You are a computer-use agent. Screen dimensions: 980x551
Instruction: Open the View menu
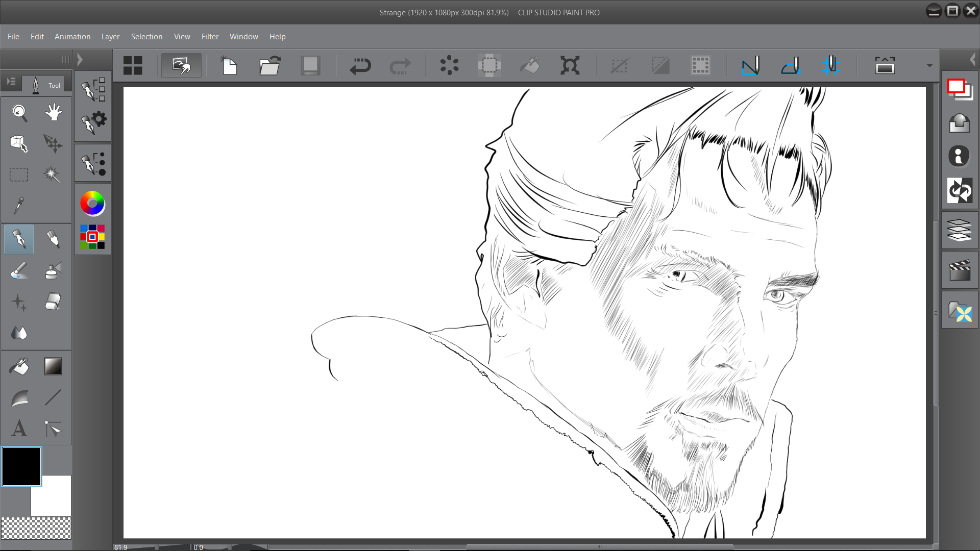182,37
